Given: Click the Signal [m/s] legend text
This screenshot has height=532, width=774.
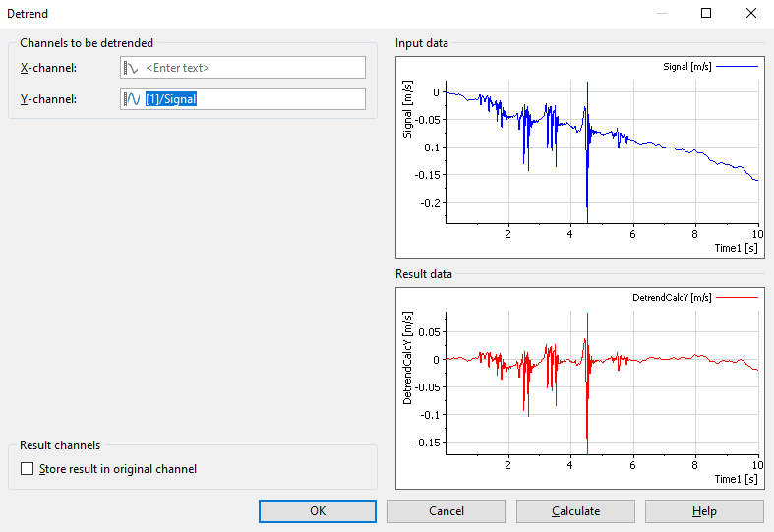Looking at the screenshot, I should (687, 67).
